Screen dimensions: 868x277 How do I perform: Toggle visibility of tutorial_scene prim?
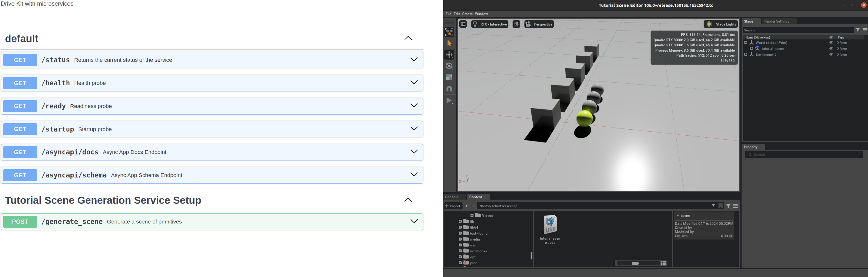coord(831,48)
